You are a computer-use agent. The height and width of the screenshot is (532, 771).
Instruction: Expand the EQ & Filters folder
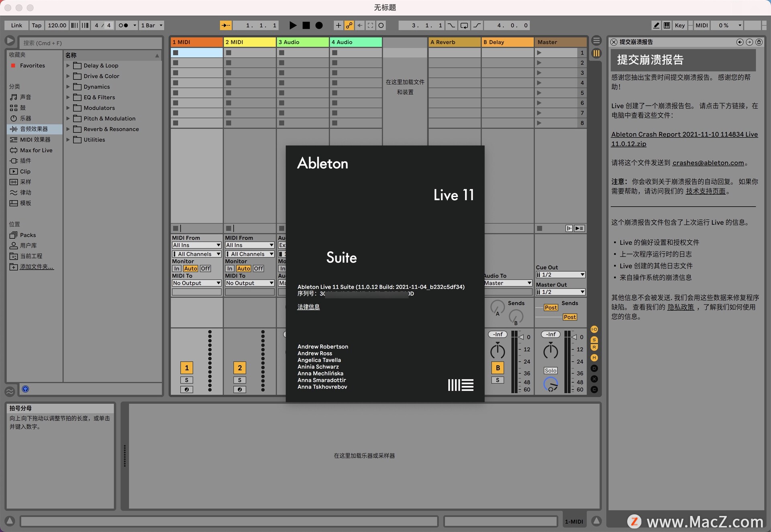(x=68, y=97)
